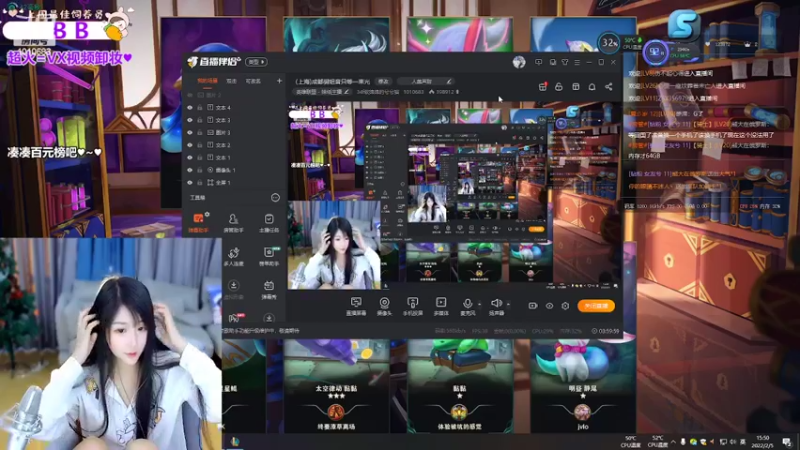Click the user avatar in the title bar
Viewport: 800px width, 450px height.
(x=519, y=62)
